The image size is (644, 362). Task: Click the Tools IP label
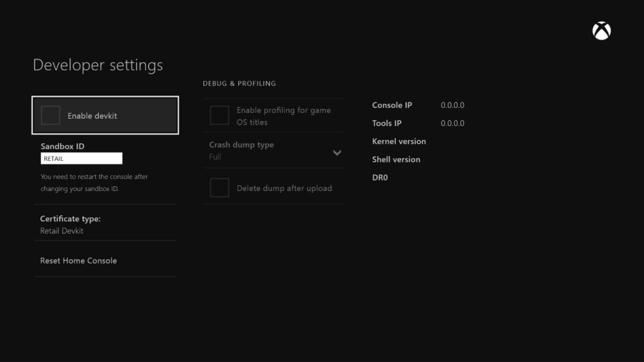point(387,123)
